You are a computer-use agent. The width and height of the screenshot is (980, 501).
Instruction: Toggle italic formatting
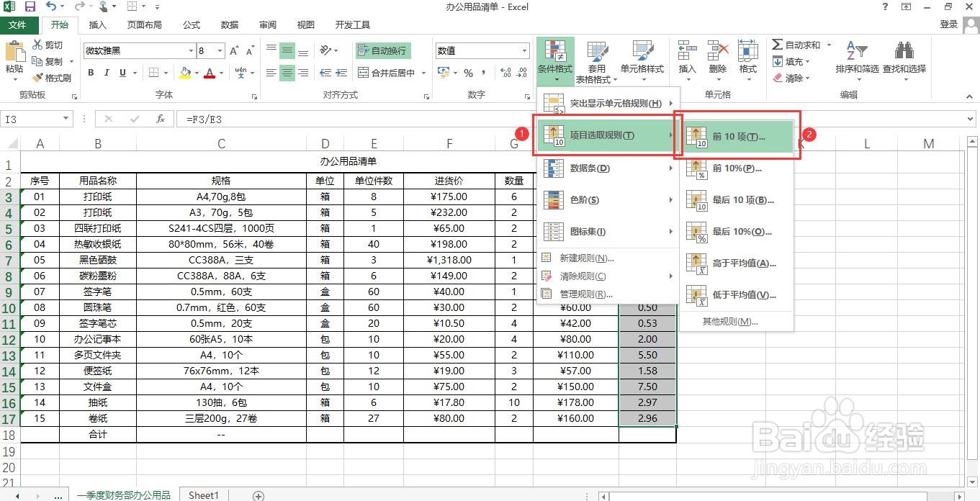pyautogui.click(x=105, y=73)
